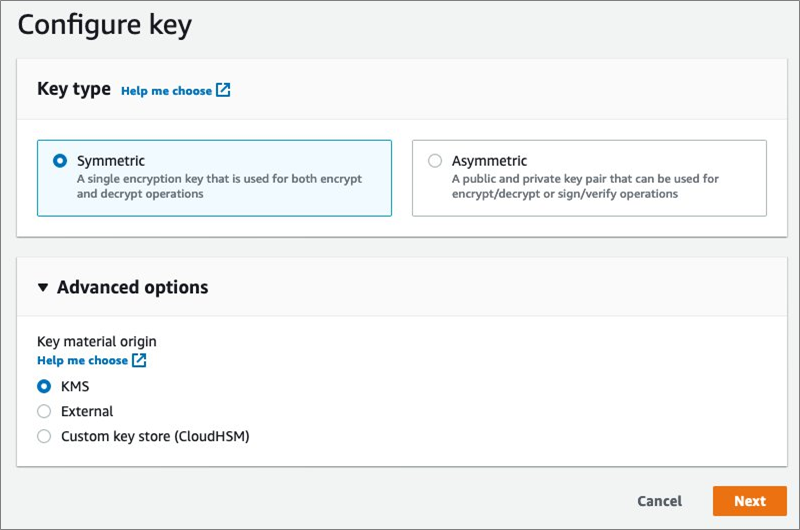Collapse the Advanced options triangle
800x530 pixels.
(x=42, y=288)
